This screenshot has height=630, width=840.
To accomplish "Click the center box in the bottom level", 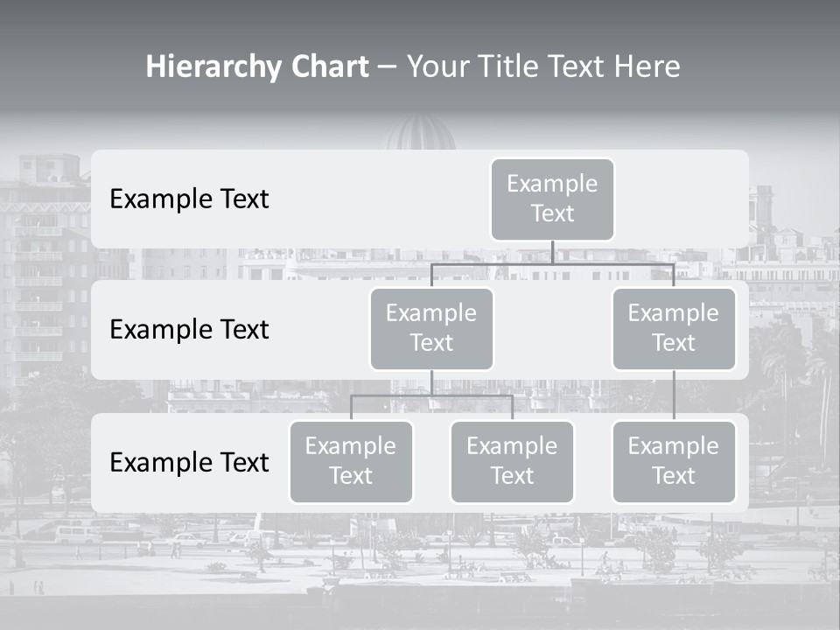I will tap(512, 461).
